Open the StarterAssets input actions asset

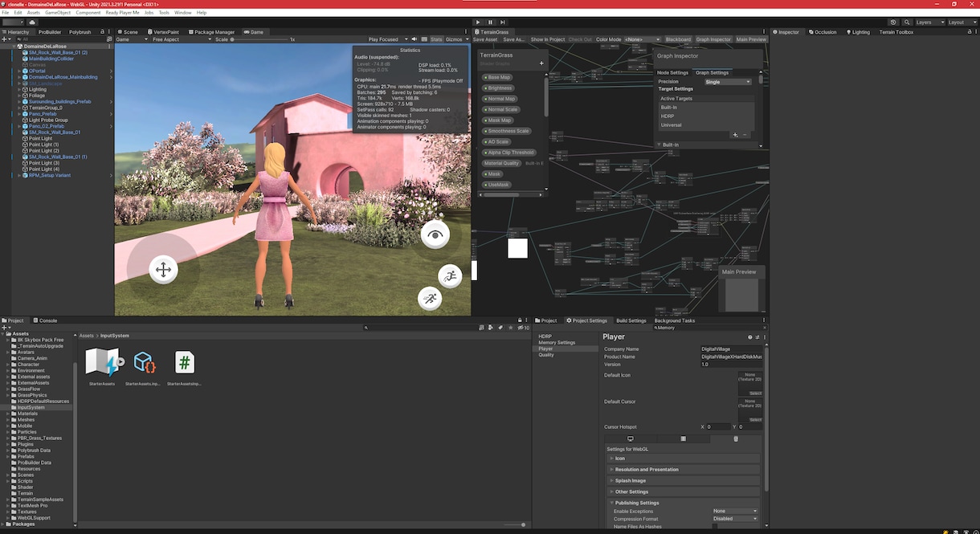click(x=102, y=364)
